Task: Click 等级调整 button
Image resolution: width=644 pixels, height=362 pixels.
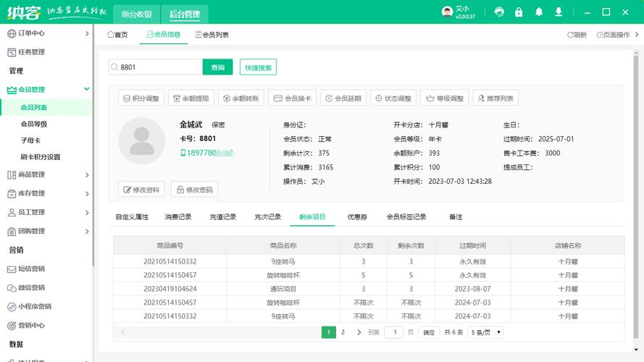Action: click(x=444, y=98)
